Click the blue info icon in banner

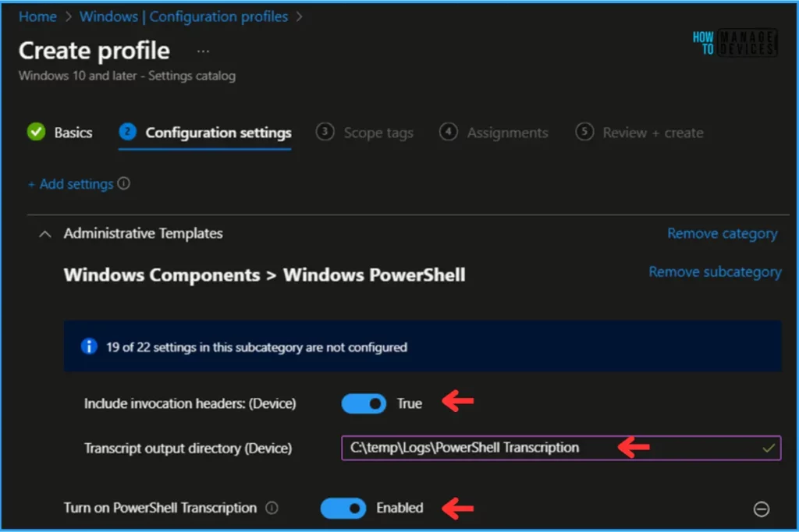point(89,346)
